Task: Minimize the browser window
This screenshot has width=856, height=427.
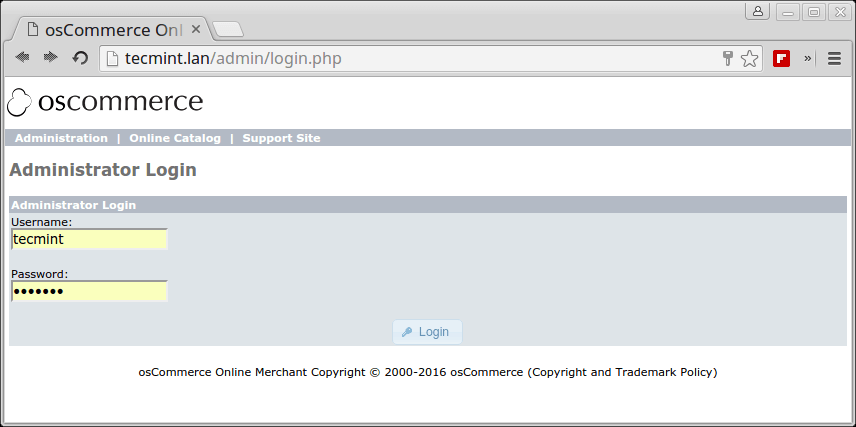Action: pos(788,12)
